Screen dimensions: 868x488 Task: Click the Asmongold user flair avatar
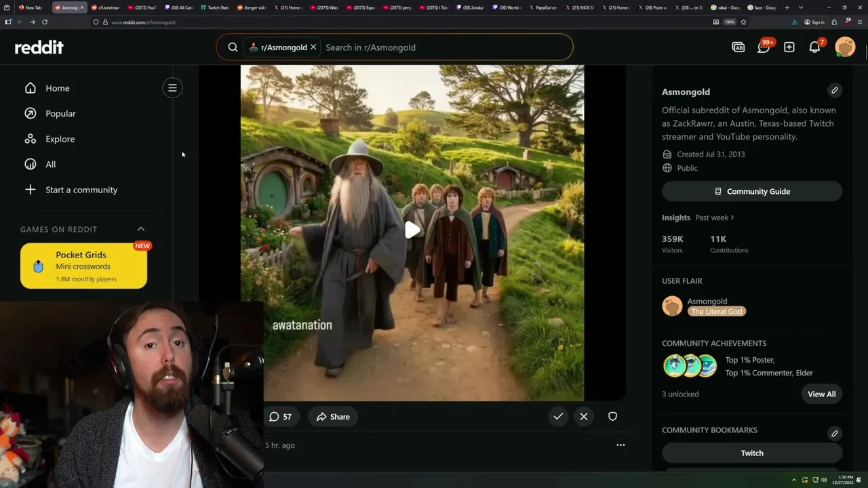[x=672, y=306]
